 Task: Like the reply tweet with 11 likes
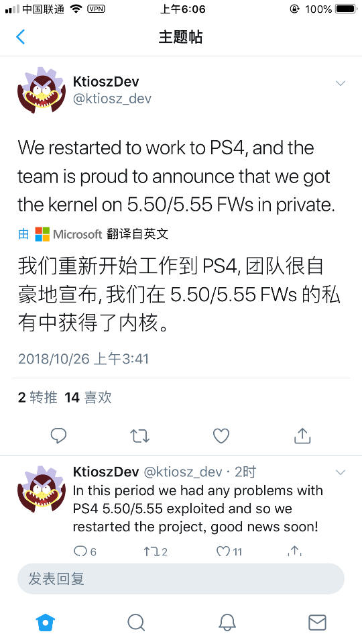pyautogui.click(x=229, y=551)
